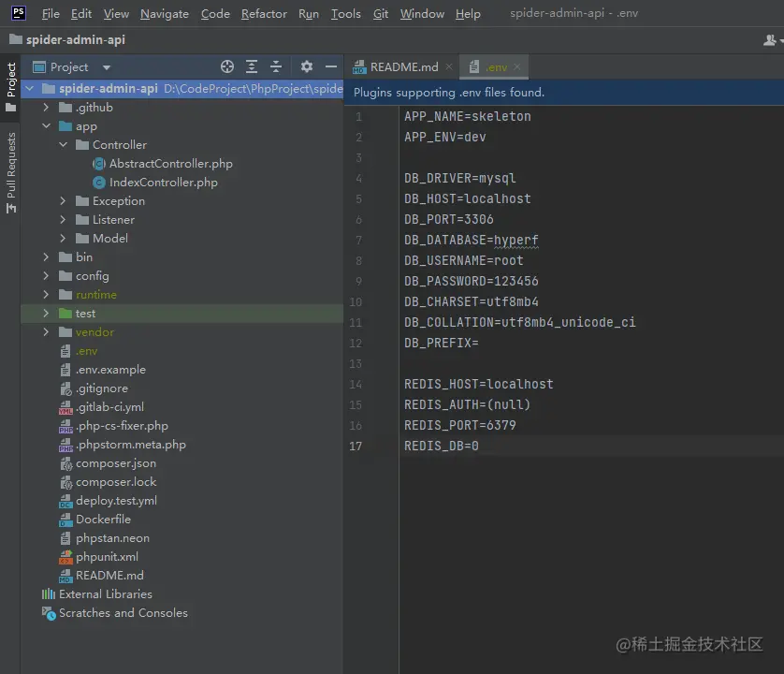Collapse the spider-admin-api root node
This screenshot has height=674, width=784.
coord(30,89)
